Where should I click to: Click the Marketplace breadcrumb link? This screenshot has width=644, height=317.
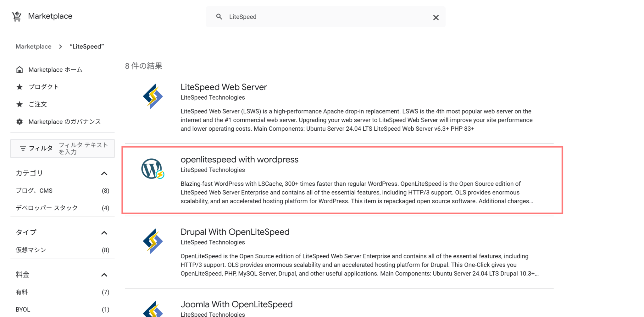pos(33,46)
